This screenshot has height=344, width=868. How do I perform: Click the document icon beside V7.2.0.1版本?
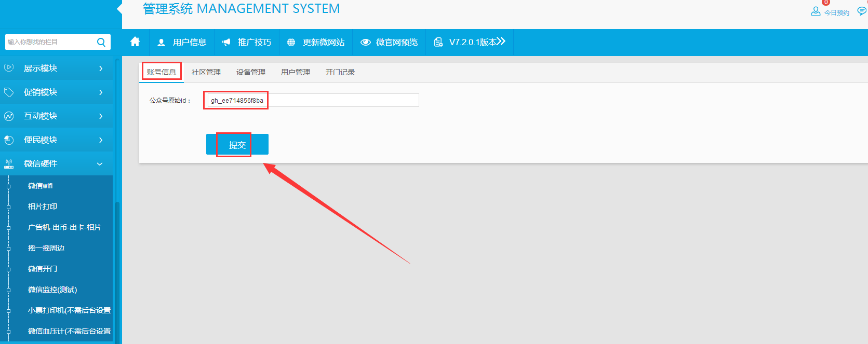[438, 43]
